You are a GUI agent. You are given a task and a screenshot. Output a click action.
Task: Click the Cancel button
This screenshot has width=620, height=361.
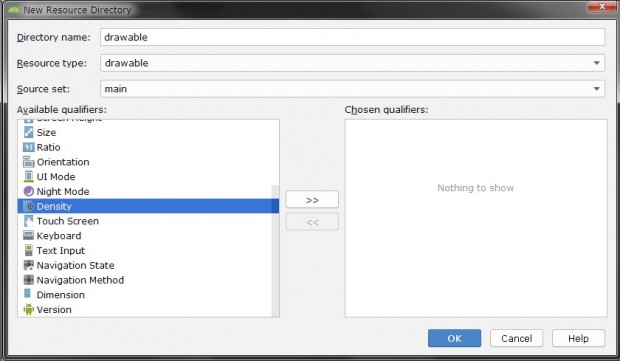[516, 338]
